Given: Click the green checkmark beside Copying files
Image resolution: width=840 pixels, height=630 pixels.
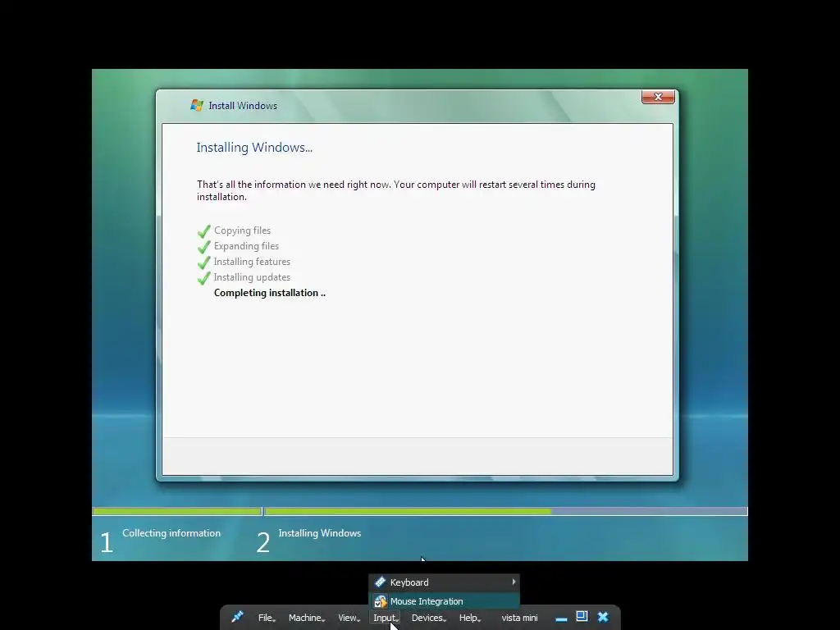Looking at the screenshot, I should click(x=203, y=231).
